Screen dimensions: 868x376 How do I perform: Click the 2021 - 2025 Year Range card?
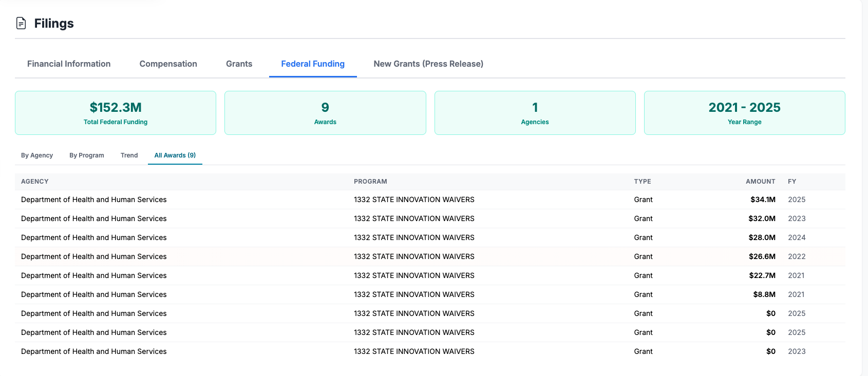[x=744, y=113]
